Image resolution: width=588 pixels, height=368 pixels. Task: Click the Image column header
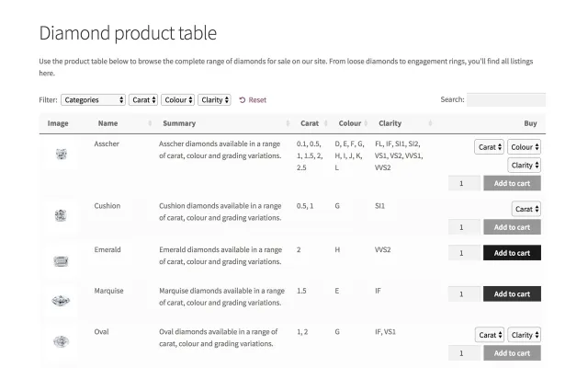tap(58, 123)
